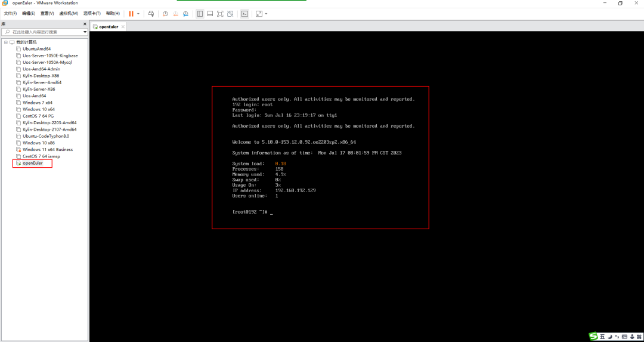The width and height of the screenshot is (644, 342).
Task: Select Kylin-Desktop-2203-Amd64 in the library
Action: [x=49, y=122]
